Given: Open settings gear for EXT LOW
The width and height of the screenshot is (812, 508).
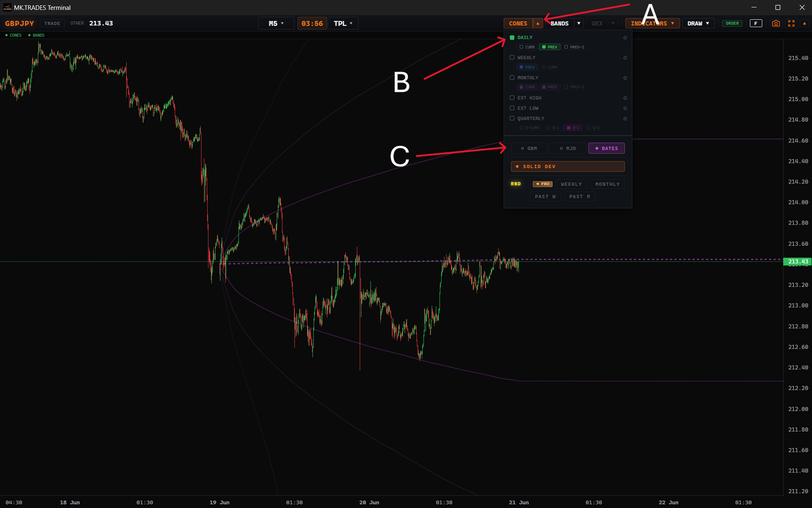Looking at the screenshot, I should tap(625, 109).
